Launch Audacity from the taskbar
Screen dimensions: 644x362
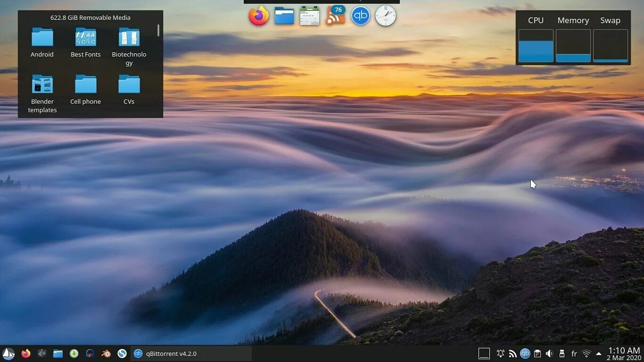(x=90, y=354)
